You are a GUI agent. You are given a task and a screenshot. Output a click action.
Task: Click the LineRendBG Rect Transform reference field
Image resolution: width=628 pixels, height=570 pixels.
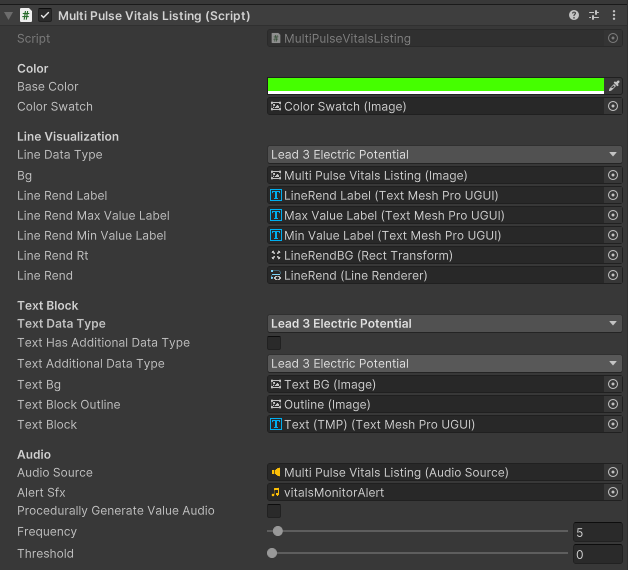click(436, 256)
